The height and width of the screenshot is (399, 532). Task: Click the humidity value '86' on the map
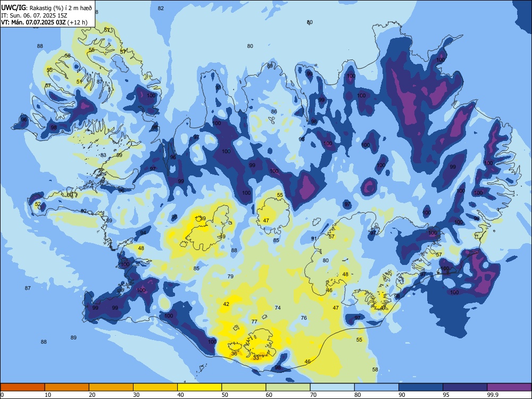[274, 111]
